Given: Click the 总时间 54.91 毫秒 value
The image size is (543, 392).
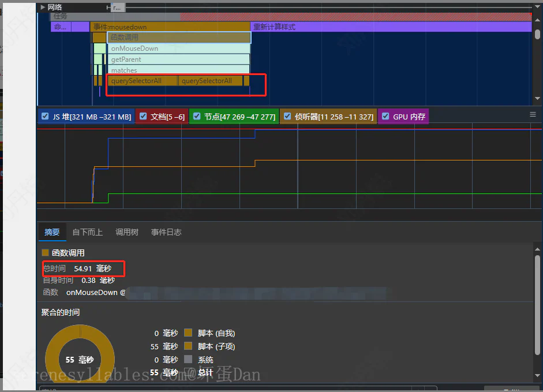Looking at the screenshot, I should click(92, 268).
